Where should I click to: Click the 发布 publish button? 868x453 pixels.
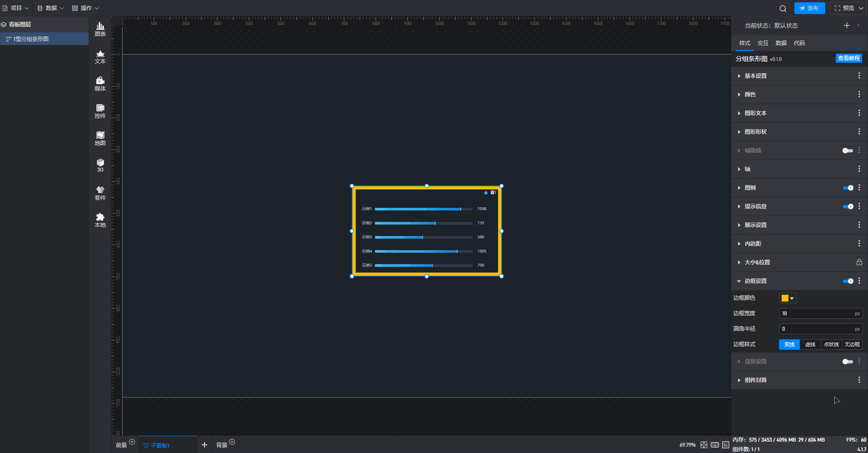coord(809,8)
